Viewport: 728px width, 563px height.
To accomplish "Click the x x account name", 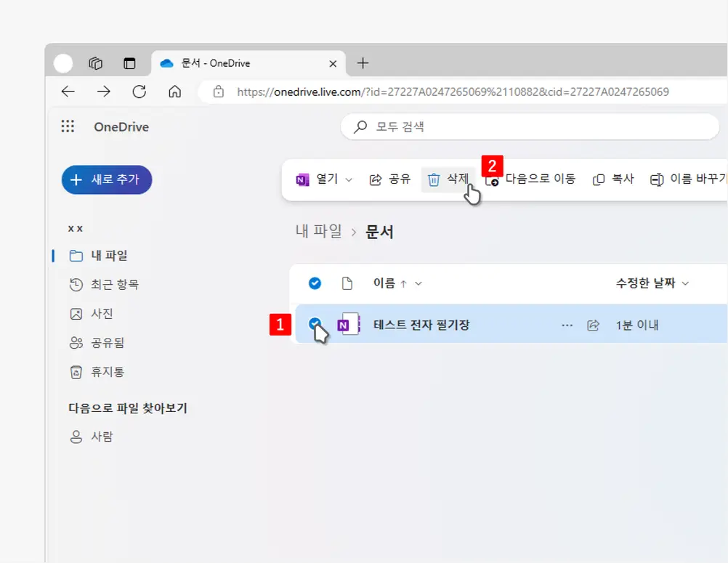I will coord(76,228).
